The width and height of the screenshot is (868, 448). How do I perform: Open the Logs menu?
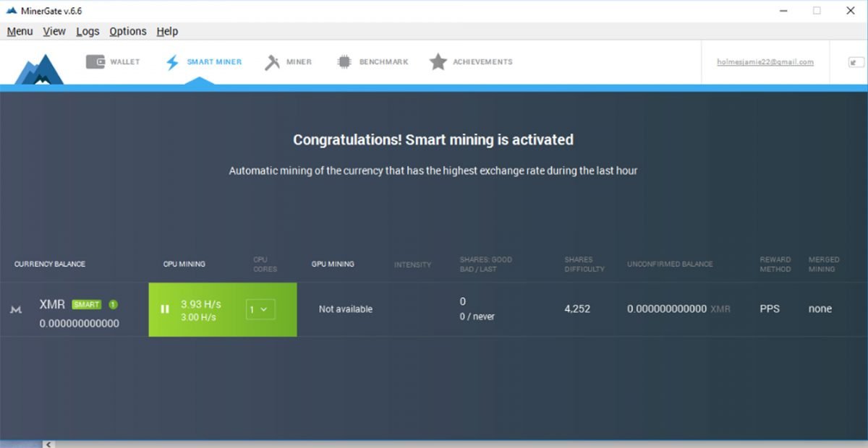[x=88, y=31]
